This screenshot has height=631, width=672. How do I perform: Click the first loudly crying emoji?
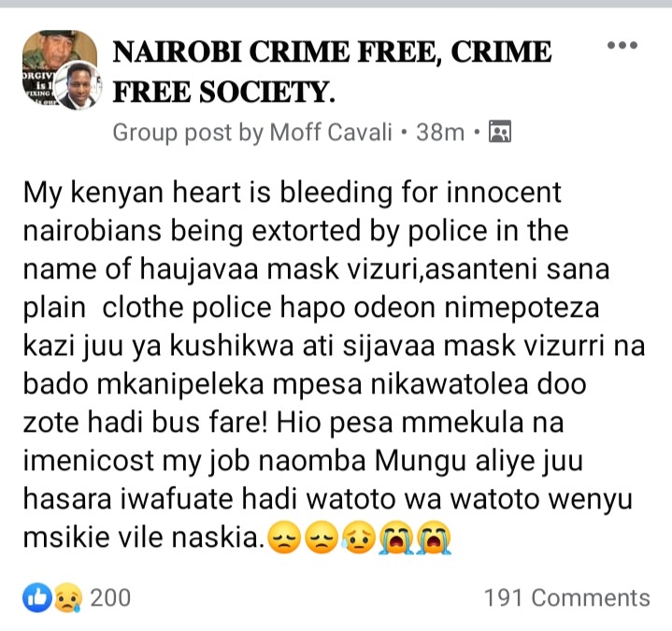coord(396,538)
